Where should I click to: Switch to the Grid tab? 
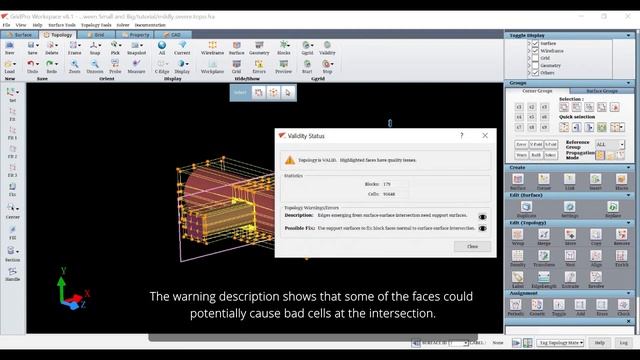[96, 35]
